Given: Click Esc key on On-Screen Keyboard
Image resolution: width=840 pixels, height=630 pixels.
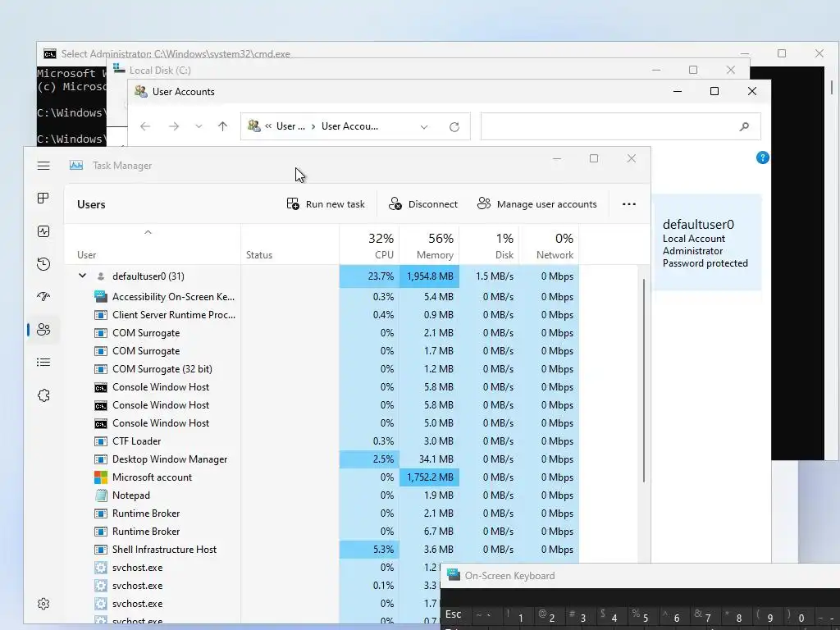Looking at the screenshot, I should coord(453,614).
